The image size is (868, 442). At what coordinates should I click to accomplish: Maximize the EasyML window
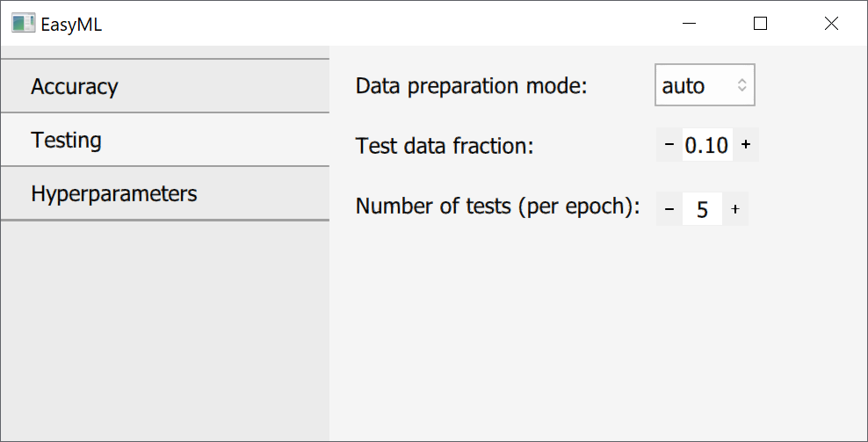761,24
